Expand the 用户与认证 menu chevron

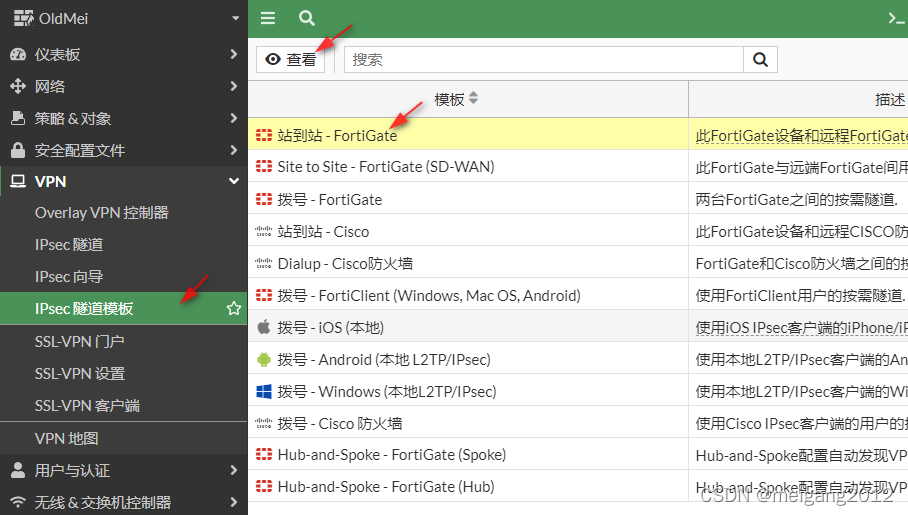coord(233,470)
